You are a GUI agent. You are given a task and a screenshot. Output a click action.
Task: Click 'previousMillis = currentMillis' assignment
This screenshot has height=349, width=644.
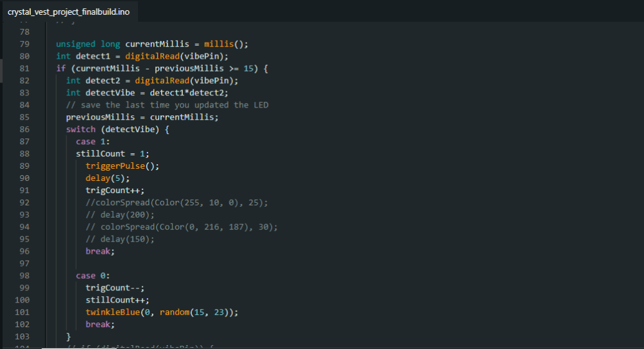click(x=142, y=117)
